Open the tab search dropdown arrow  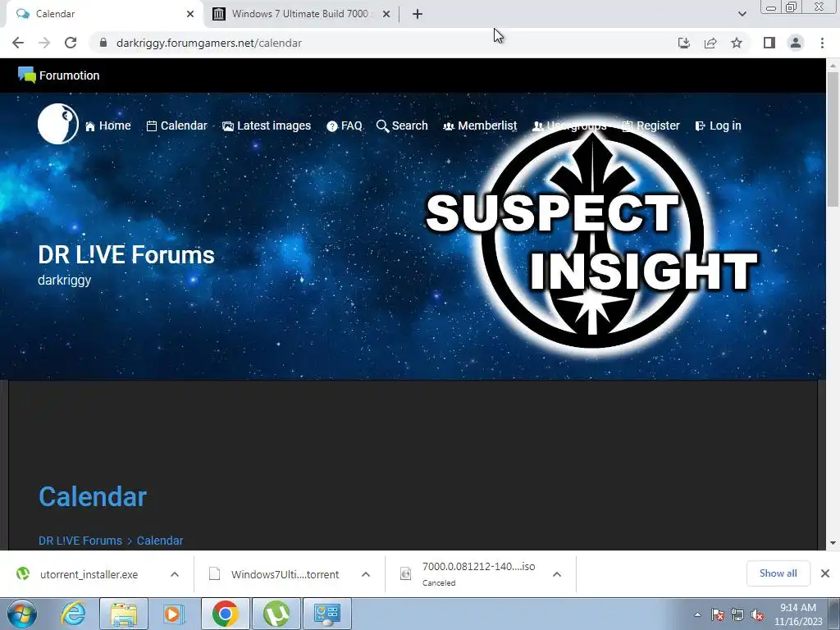point(742,14)
